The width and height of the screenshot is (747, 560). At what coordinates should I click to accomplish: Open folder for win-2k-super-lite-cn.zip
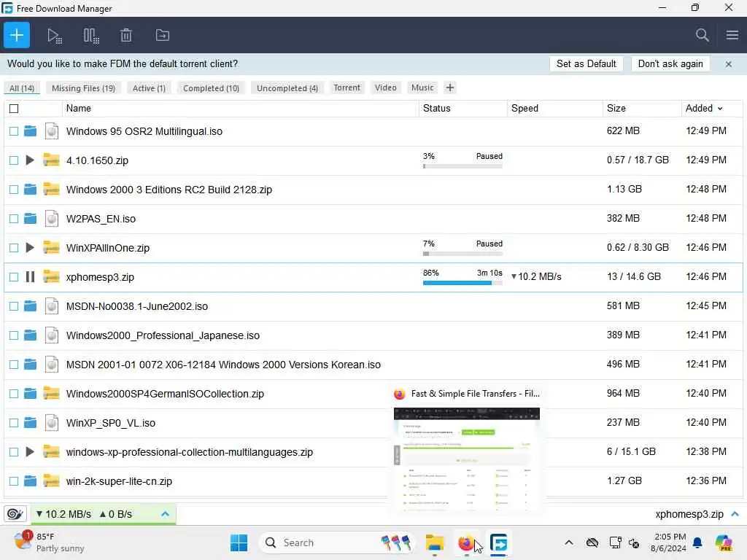(x=30, y=481)
